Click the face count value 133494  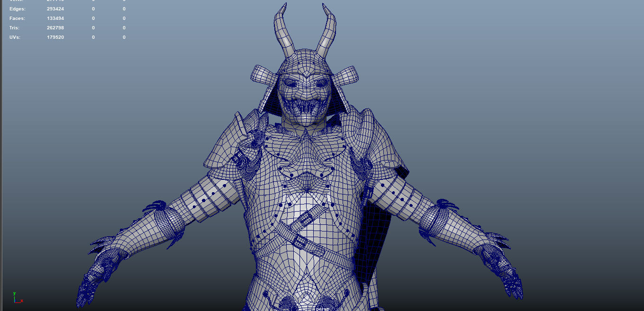tap(55, 18)
